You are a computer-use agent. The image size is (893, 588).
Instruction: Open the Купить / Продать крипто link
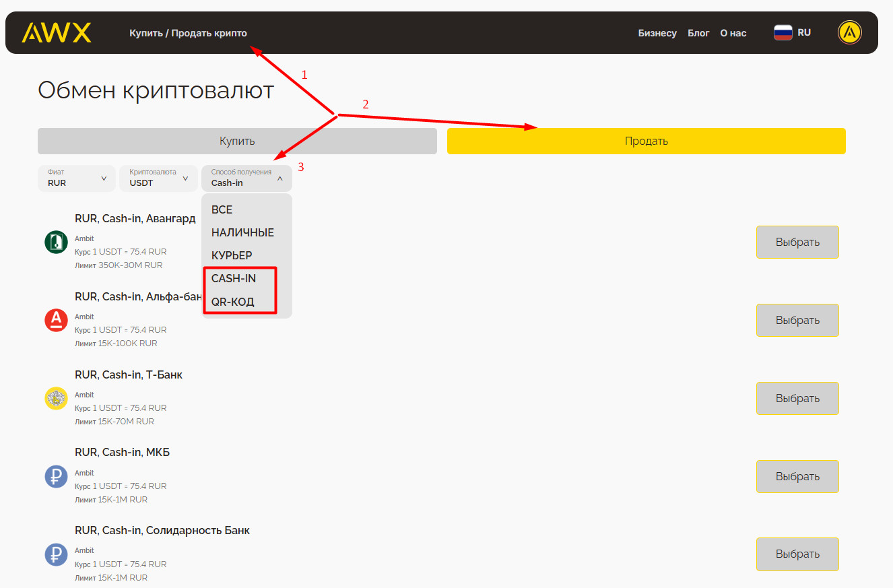(x=188, y=33)
